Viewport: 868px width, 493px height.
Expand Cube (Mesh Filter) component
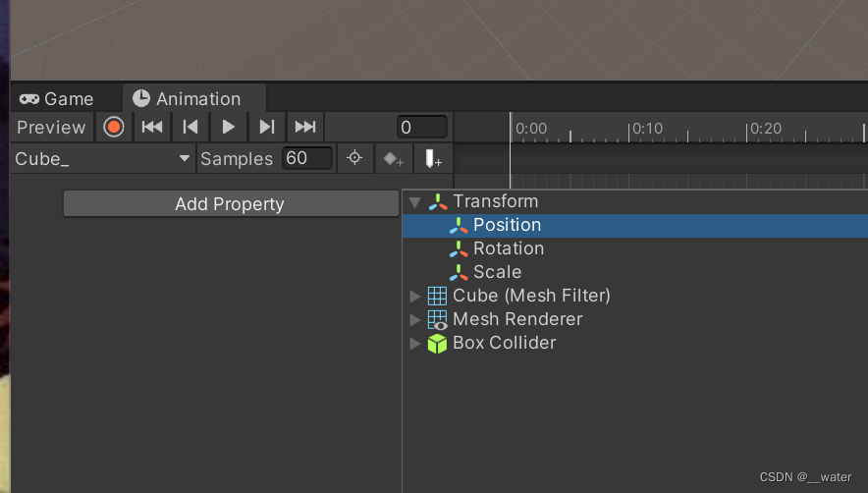coord(415,297)
